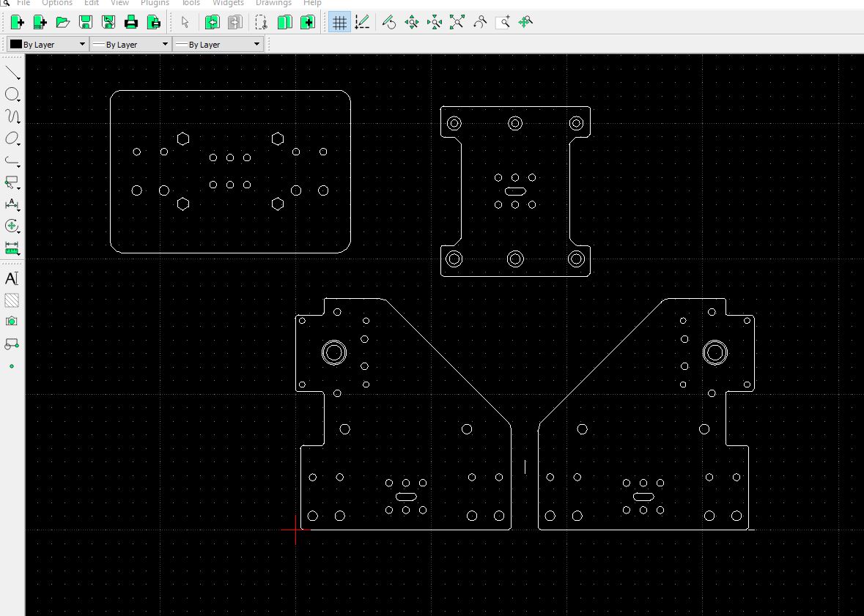864x616 pixels.
Task: Open the Dimension tools
Action: click(12, 204)
